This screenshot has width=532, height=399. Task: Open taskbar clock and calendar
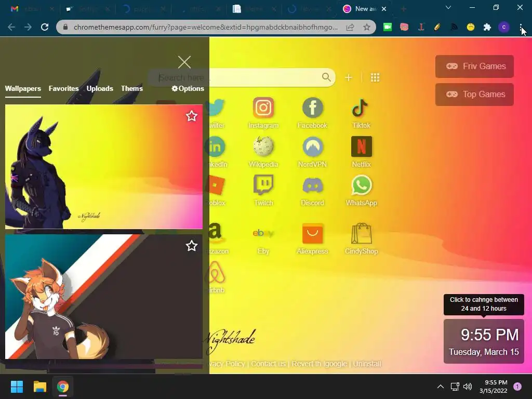(494, 387)
